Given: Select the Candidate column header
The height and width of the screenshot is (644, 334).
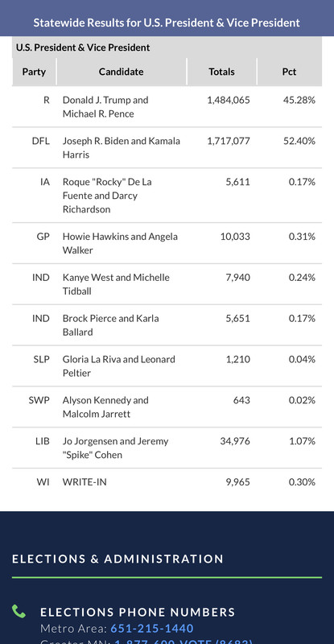Looking at the screenshot, I should click(x=122, y=72).
